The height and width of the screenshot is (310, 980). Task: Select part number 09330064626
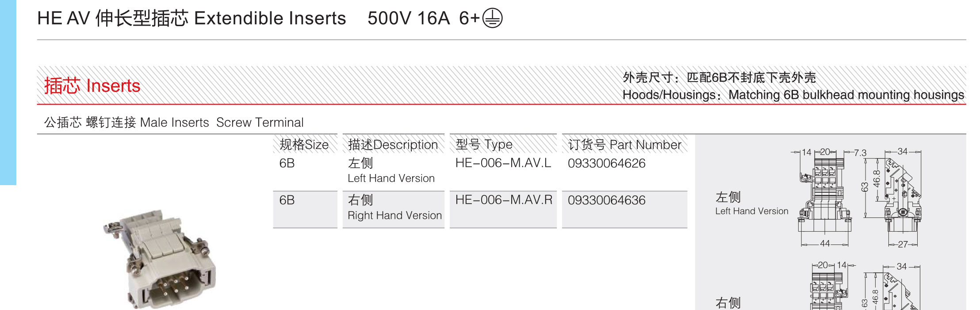(x=606, y=163)
